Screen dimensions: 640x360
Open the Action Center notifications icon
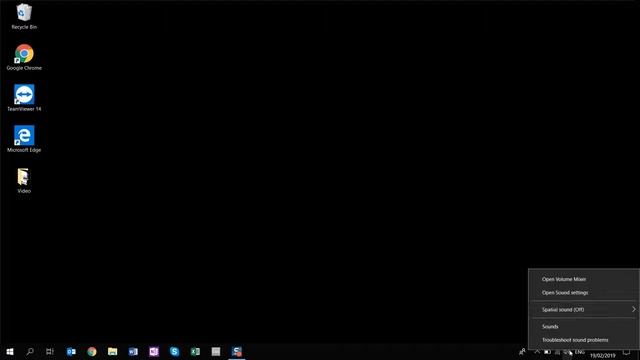point(627,352)
